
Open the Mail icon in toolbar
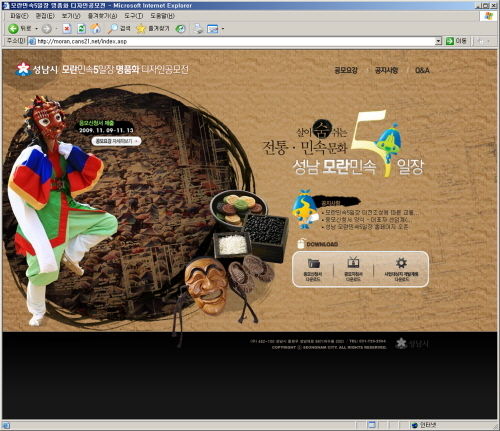pyautogui.click(x=212, y=29)
